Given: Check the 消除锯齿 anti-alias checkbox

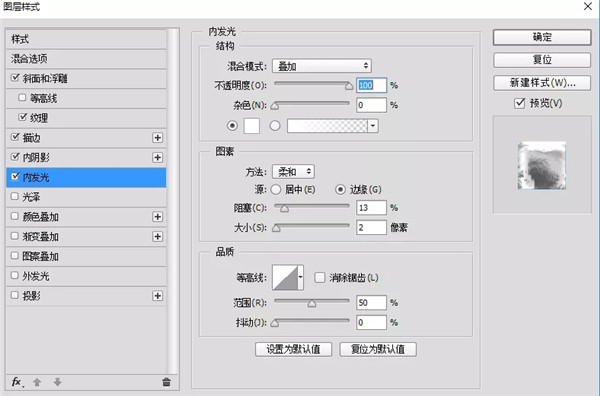Looking at the screenshot, I should (x=320, y=277).
